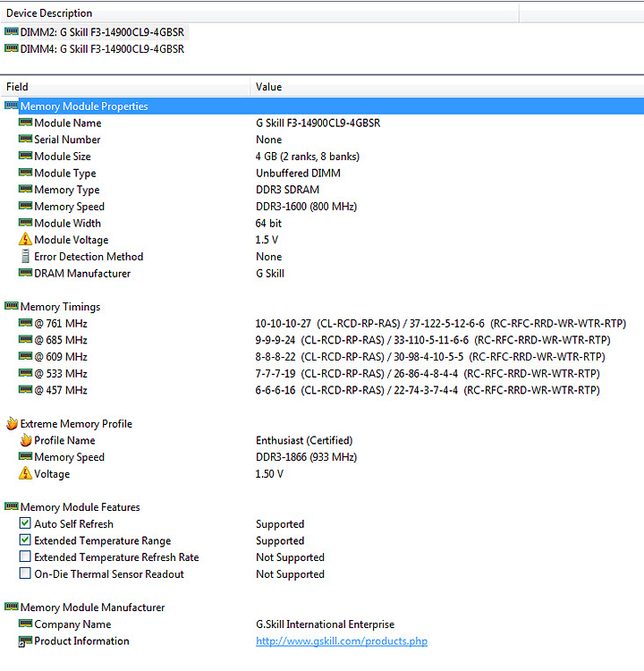Screen dimensions: 644x671
Task: Click the @ 609 MHz timing icon
Action: click(26, 356)
